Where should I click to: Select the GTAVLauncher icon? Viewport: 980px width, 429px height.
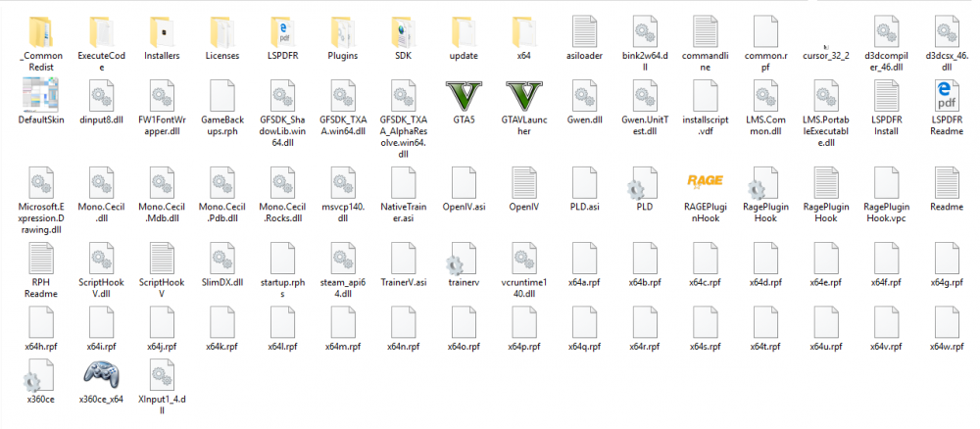(524, 96)
